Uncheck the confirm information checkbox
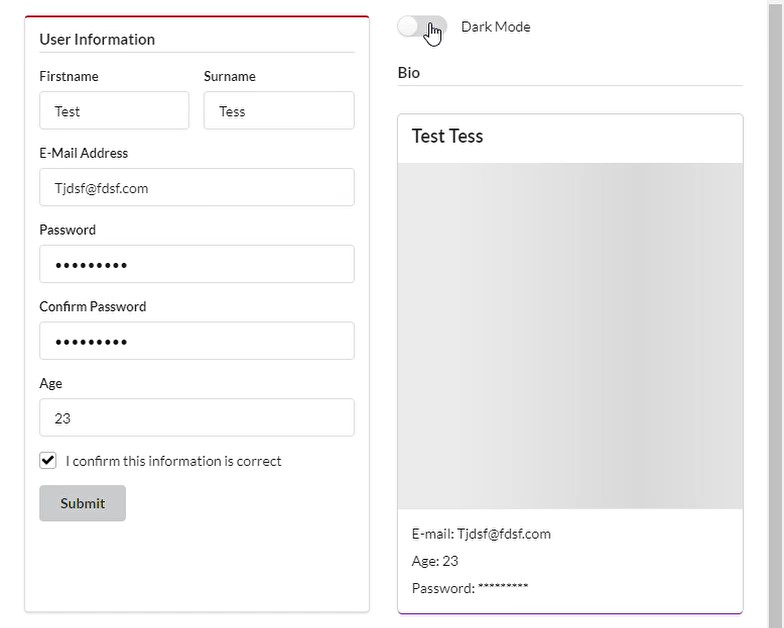784x628 pixels. (48, 461)
